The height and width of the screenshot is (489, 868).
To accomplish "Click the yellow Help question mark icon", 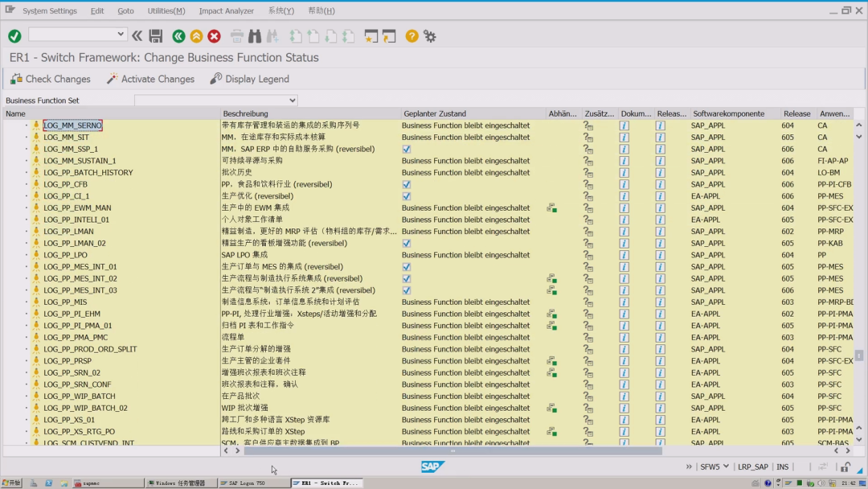I will (x=411, y=36).
